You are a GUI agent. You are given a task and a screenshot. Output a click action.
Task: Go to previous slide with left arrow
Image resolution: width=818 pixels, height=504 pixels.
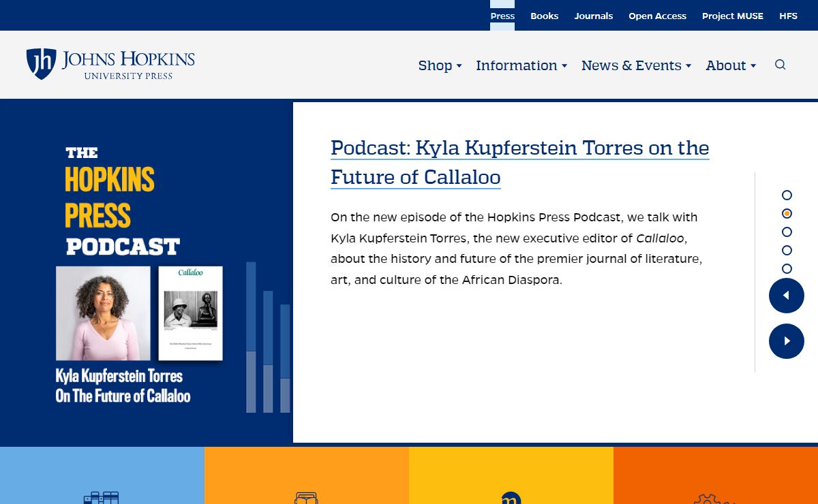click(x=787, y=296)
